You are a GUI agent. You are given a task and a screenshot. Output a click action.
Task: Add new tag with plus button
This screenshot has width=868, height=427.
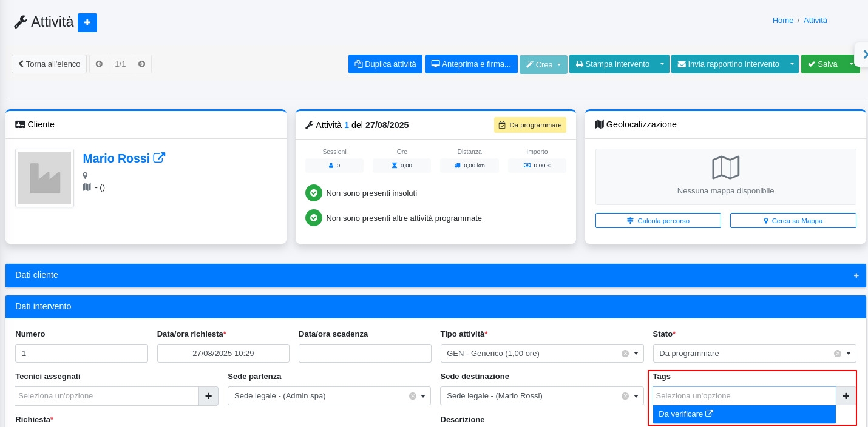tap(846, 396)
